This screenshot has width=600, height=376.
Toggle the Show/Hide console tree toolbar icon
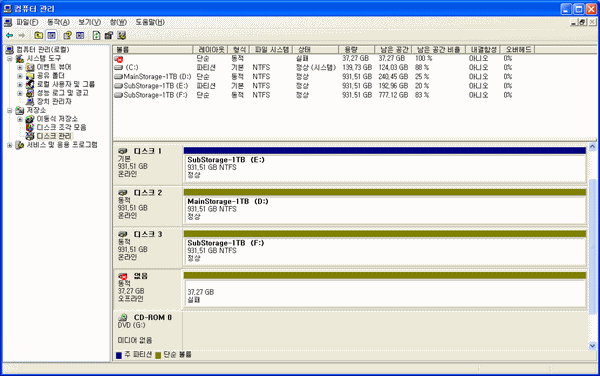coord(51,36)
